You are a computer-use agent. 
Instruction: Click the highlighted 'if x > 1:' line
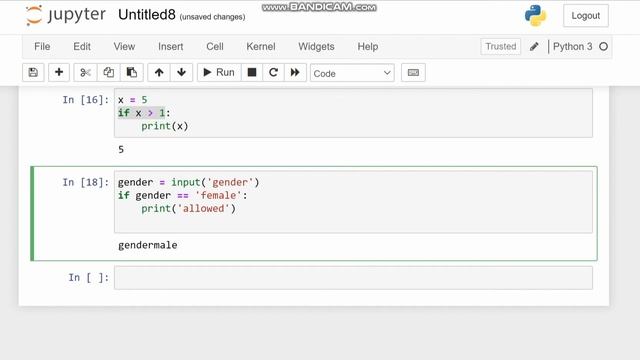[x=144, y=113]
